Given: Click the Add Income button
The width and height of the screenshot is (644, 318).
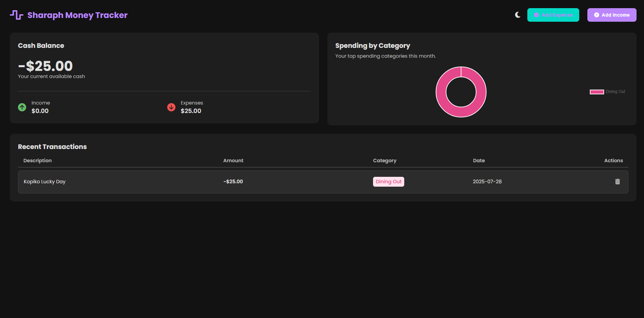Looking at the screenshot, I should click(x=612, y=15).
